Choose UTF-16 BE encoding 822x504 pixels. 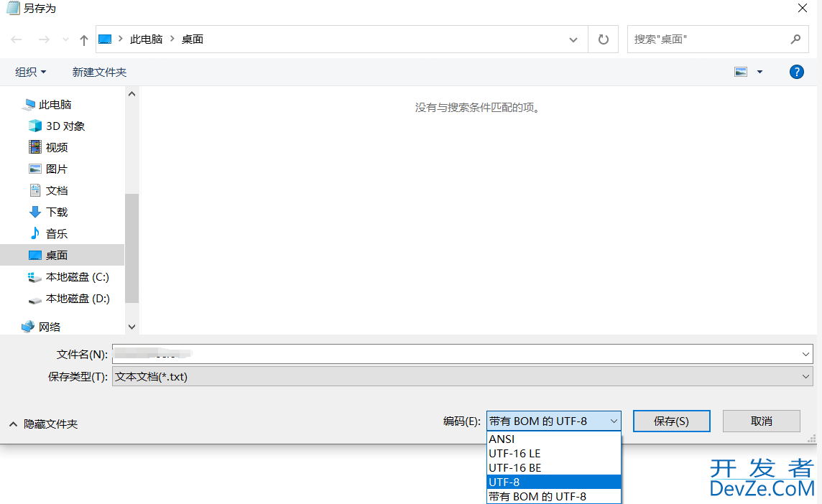553,467
